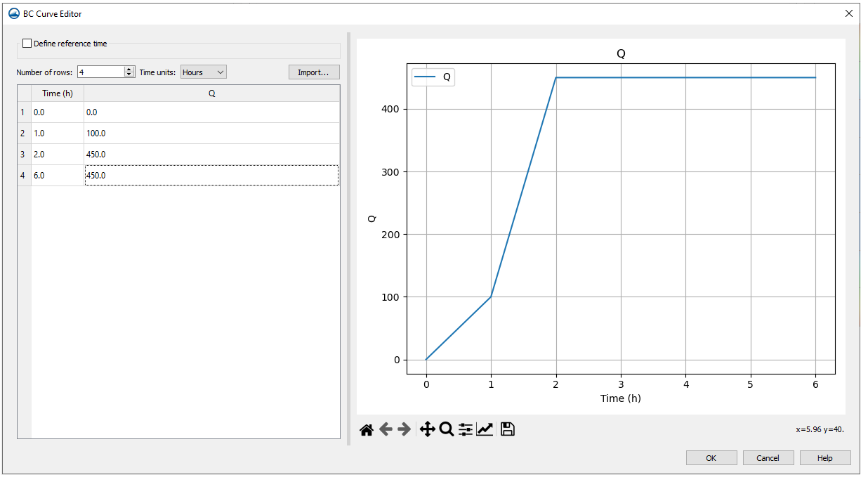Open Configure subplots sliders icon
Screen dimensions: 868x482
click(x=466, y=429)
